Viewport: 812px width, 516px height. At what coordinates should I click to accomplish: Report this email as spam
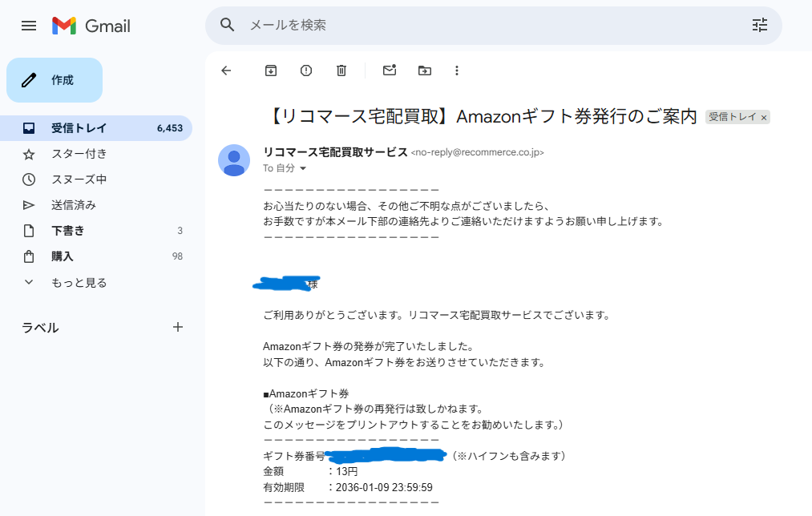[306, 71]
